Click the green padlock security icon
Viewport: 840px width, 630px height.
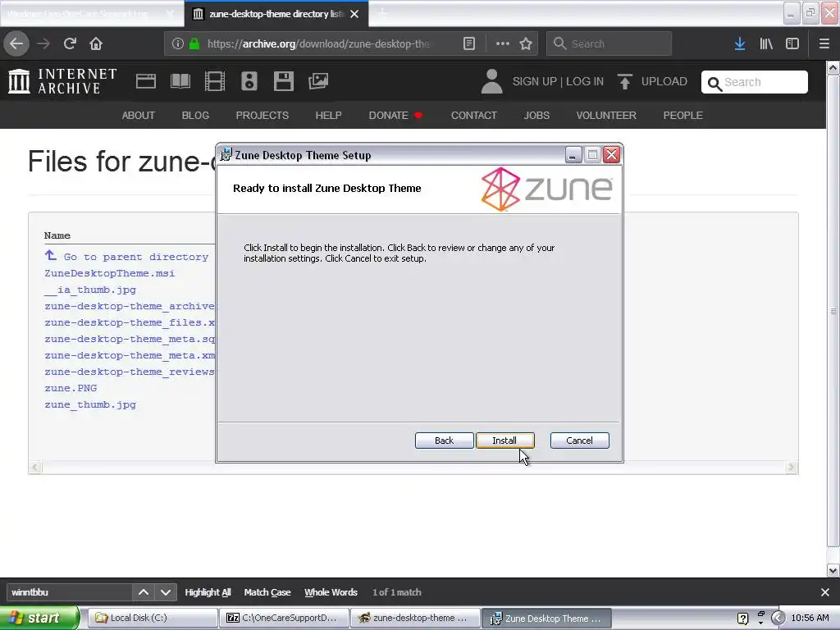tap(194, 43)
